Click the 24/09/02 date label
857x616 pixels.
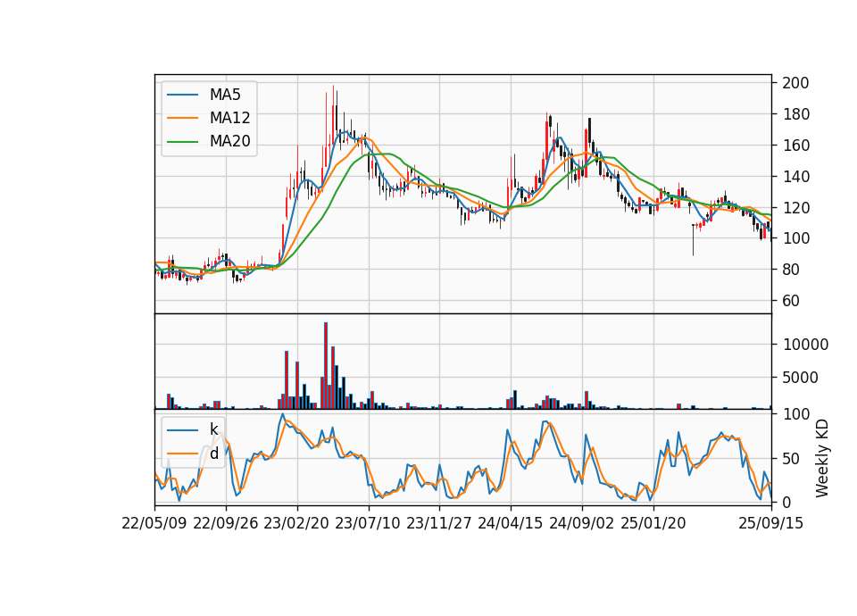581,523
